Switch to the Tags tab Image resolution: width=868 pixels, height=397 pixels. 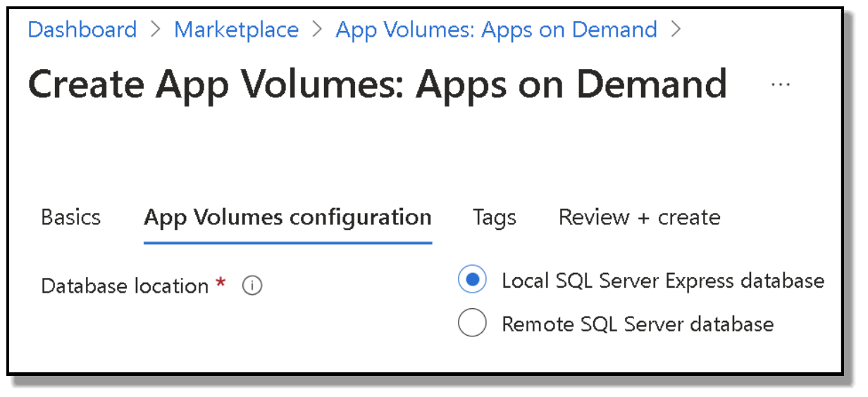[494, 217]
